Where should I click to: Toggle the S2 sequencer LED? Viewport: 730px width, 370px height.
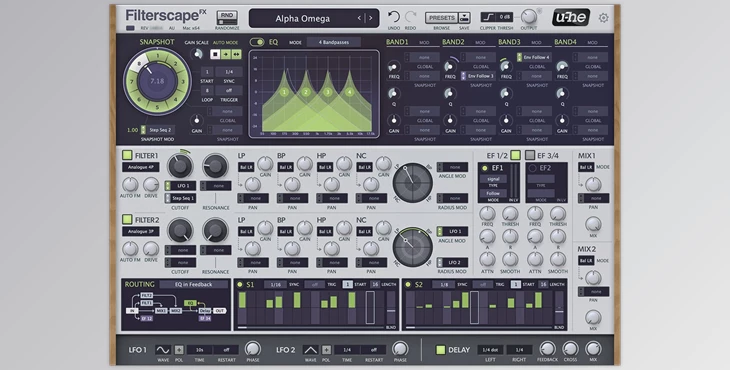(408, 284)
